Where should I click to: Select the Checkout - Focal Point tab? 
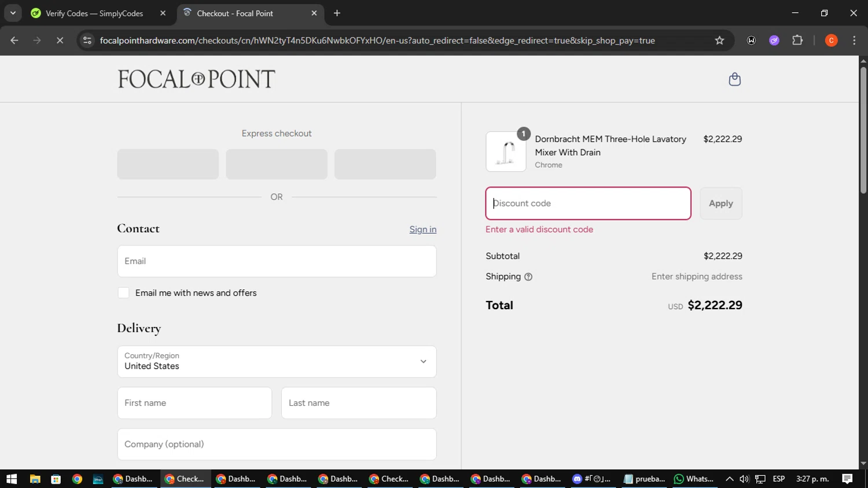pos(234,13)
